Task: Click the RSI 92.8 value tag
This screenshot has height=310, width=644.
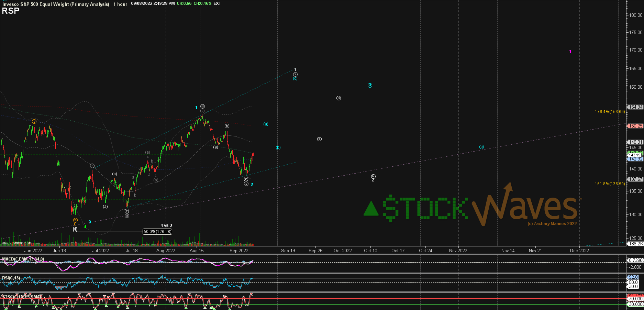Action: (x=633, y=277)
